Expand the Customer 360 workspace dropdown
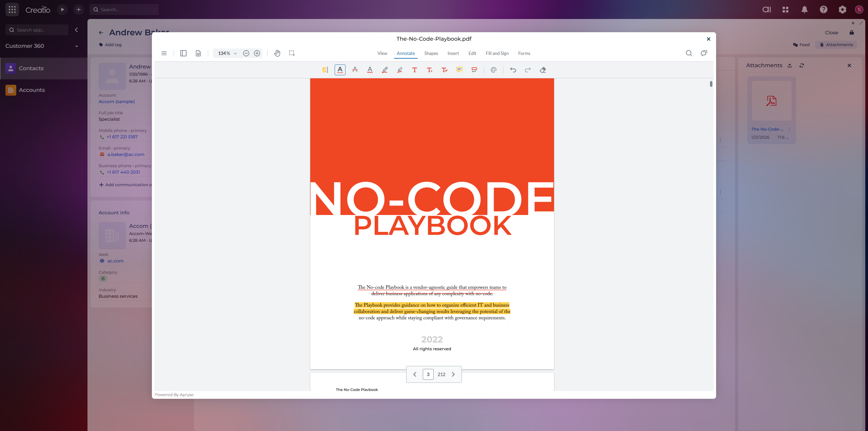Screen dimensions: 868x431 click(77, 46)
